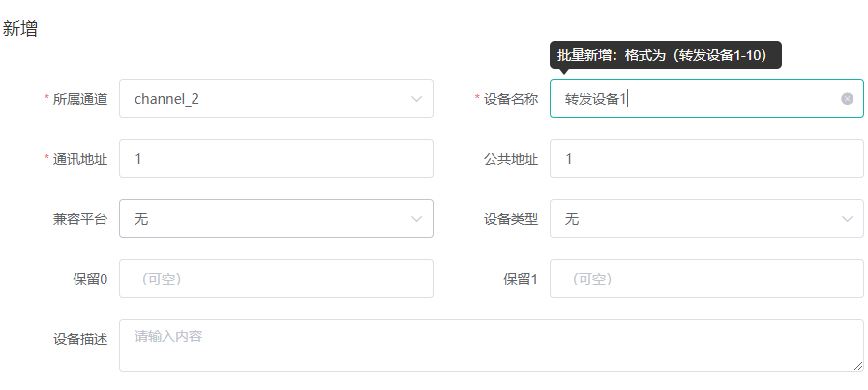
Task: Focus the 设备描述 text area
Action: 491,345
